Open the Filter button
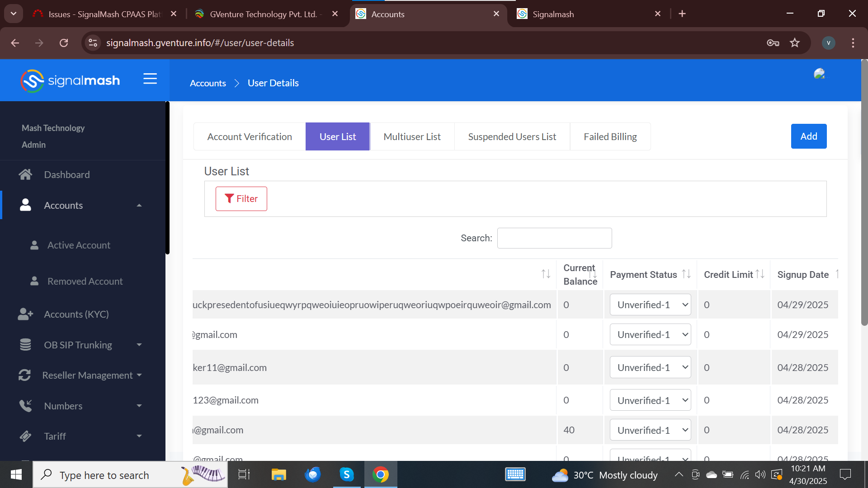 pos(241,199)
